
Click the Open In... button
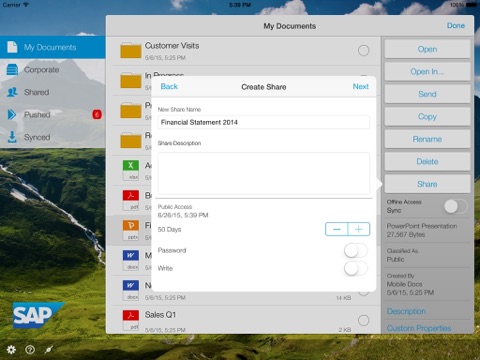click(x=427, y=72)
